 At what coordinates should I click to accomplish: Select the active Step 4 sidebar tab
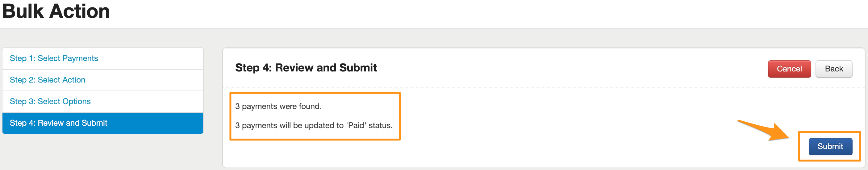pos(59,123)
